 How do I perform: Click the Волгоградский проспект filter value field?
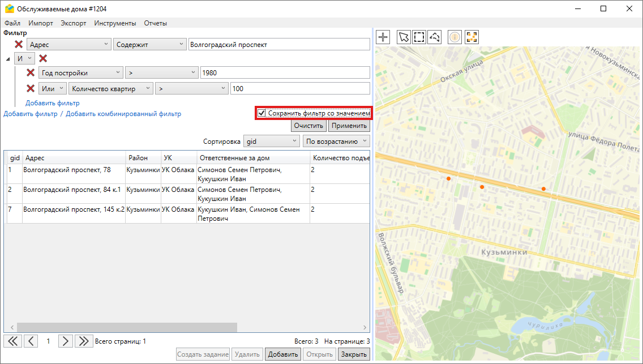278,44
